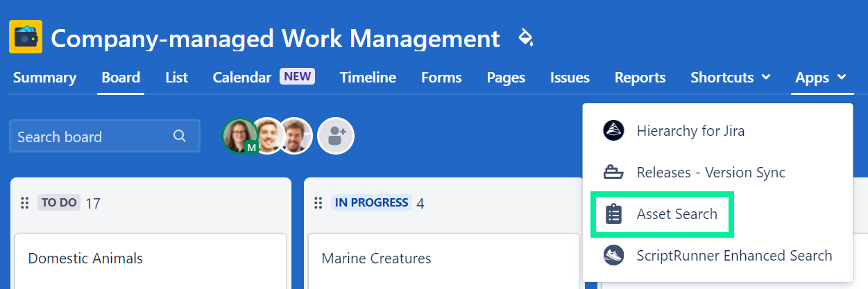Switch to the Timeline tab
Screen dimensions: 868x289
(x=368, y=78)
